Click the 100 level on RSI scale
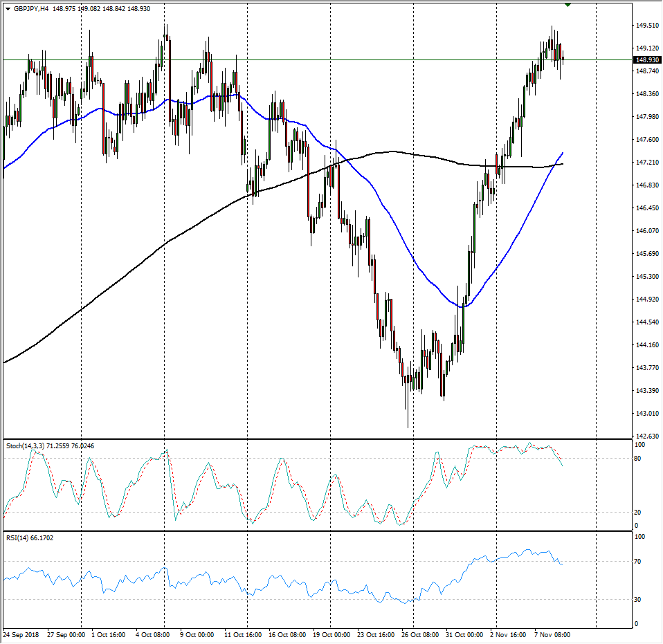The width and height of the screenshot is (663, 644). 641,537
